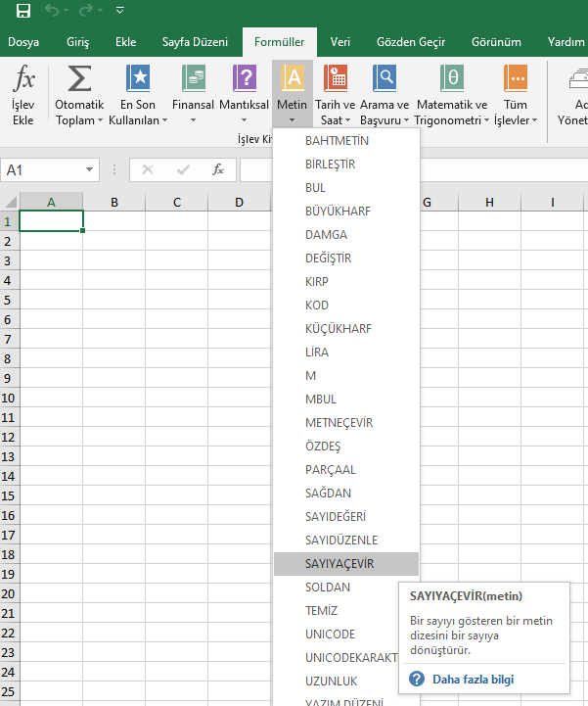This screenshot has height=706, width=588.
Task: Expand the Name Box dropdown arrow
Action: coord(90,169)
